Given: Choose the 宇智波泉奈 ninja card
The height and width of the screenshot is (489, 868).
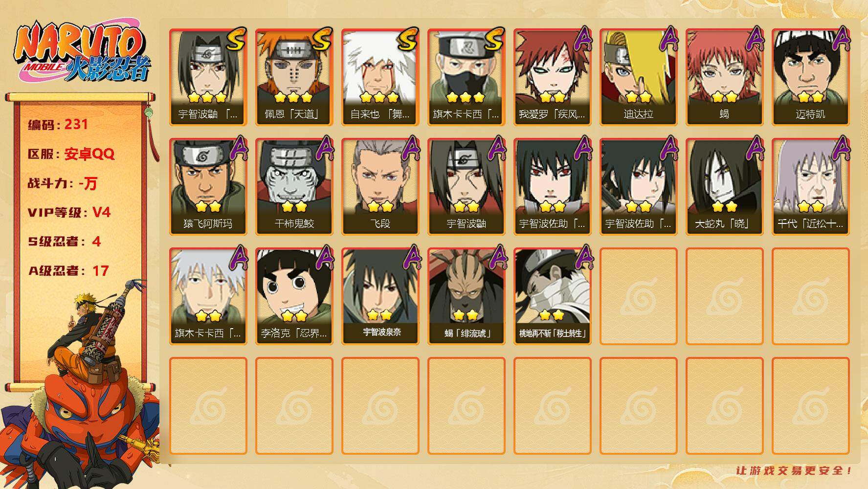Looking at the screenshot, I should tap(380, 296).
